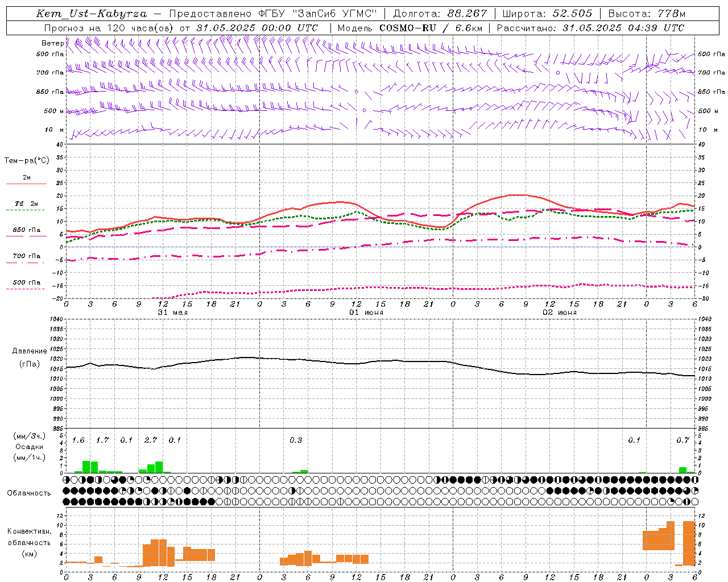Click the date label 01 июня
Viewport: 728px width, 582px height.
tap(366, 313)
